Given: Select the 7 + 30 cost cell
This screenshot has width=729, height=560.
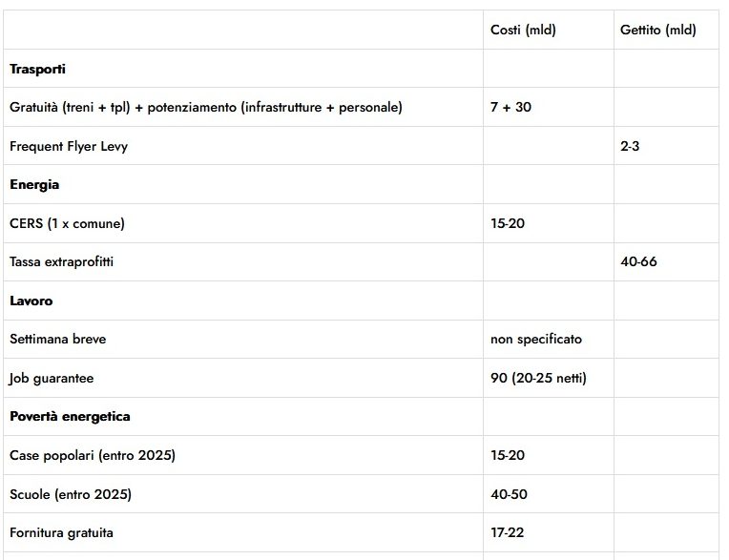Looking at the screenshot, I should coord(510,107).
